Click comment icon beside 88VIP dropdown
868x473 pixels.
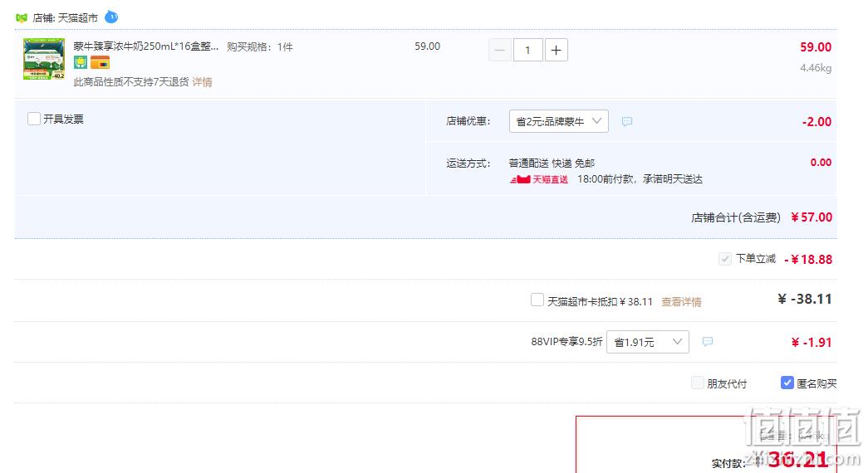click(708, 342)
